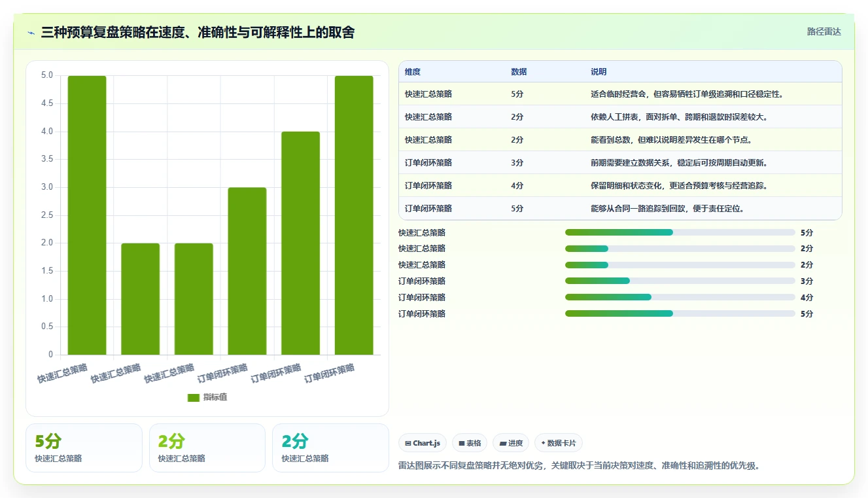Click the row 能够从合同一路追踪到回款，便于责任定位

pyautogui.click(x=620, y=209)
